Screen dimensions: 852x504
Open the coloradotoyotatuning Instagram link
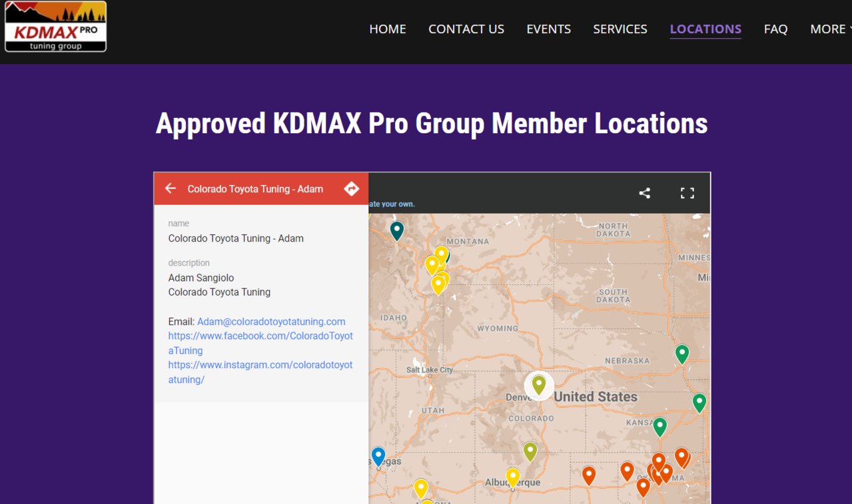pyautogui.click(x=260, y=372)
